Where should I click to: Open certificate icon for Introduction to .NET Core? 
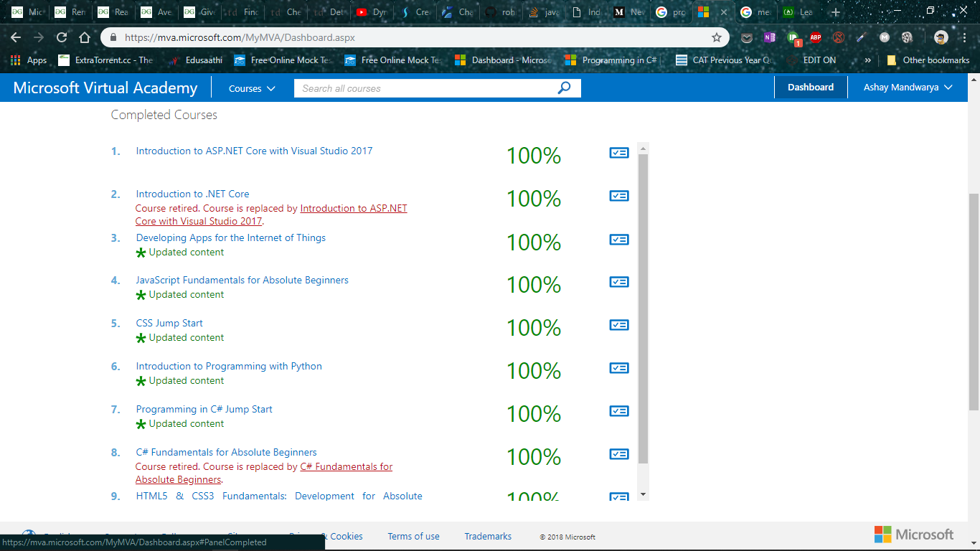pyautogui.click(x=619, y=195)
